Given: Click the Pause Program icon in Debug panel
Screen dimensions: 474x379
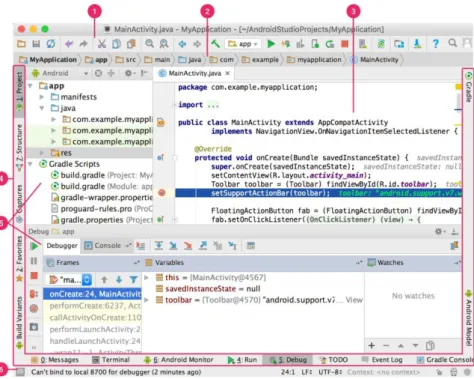Looking at the screenshot, I should point(34,261).
